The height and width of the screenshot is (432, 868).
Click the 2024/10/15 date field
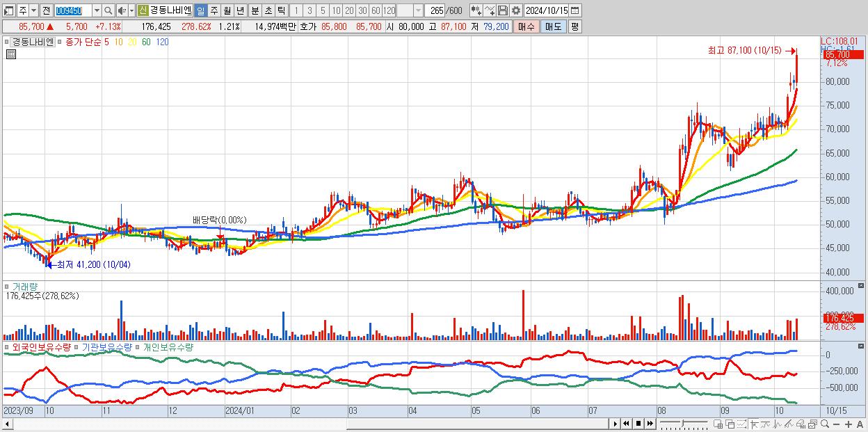(x=546, y=10)
